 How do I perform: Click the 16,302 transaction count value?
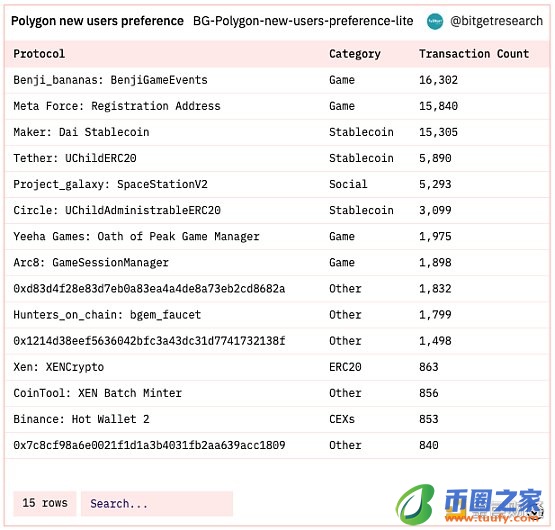(438, 80)
